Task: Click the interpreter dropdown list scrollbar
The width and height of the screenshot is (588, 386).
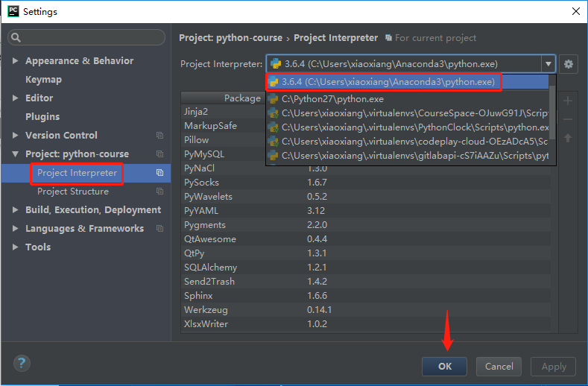Action: tap(552, 113)
